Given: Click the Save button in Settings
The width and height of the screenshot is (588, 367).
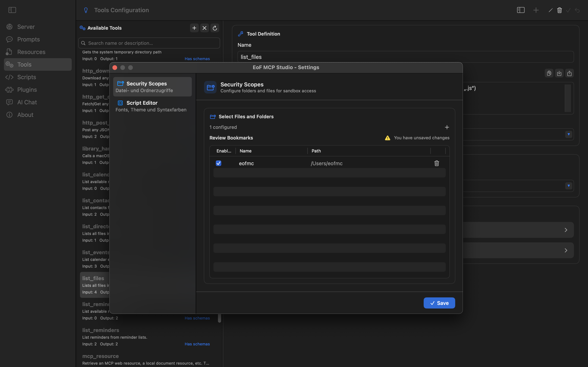Looking at the screenshot, I should pyautogui.click(x=439, y=303).
